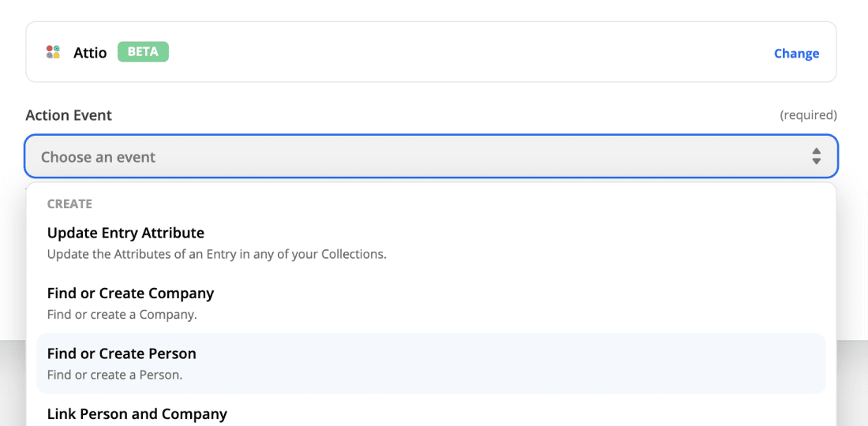The height and width of the screenshot is (426, 868).
Task: Click the 'Choose an event' placeholder text
Action: coord(98,157)
